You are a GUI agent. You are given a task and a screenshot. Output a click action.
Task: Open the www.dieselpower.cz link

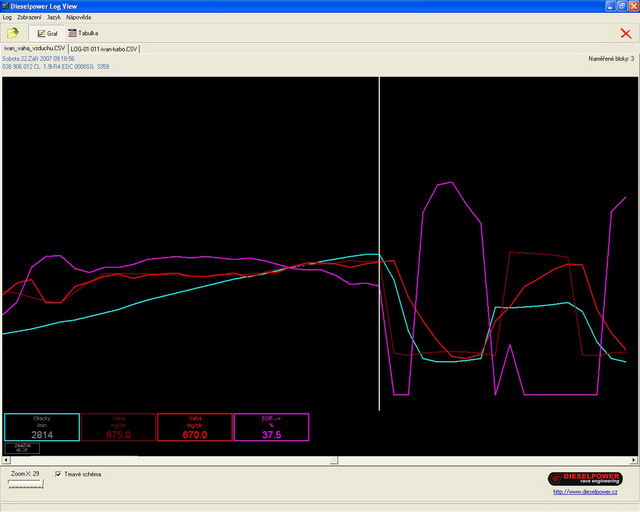click(586, 492)
